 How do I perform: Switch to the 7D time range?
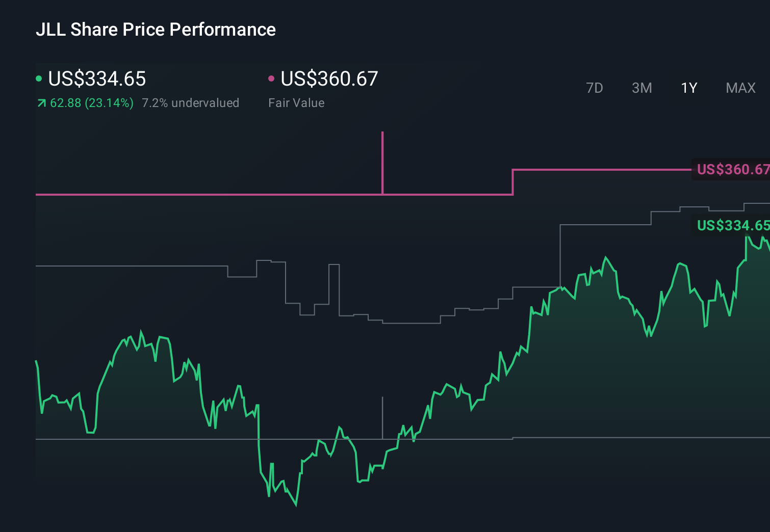pos(595,88)
